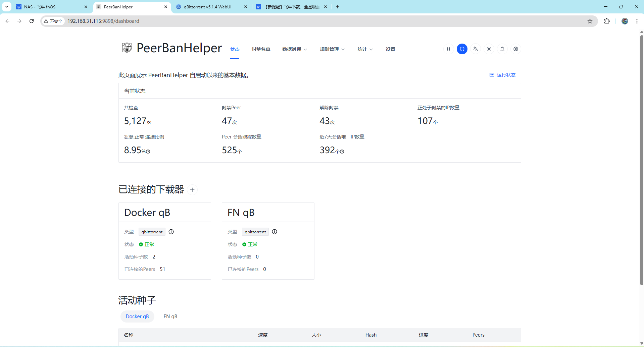Click the not-secure warning site info chip
This screenshot has width=644, height=347.
click(53, 21)
